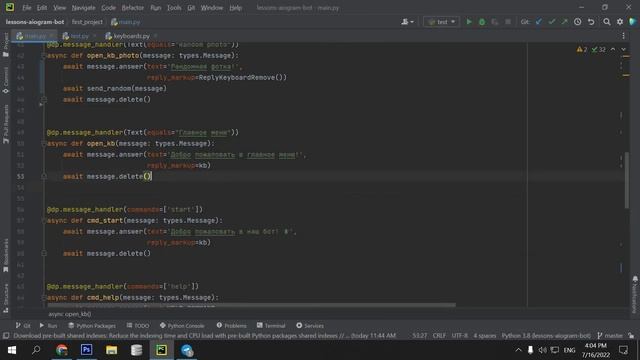Viewport: 640px width, 360px height.
Task: Click the Run with Coverage icon
Action: tap(495, 22)
